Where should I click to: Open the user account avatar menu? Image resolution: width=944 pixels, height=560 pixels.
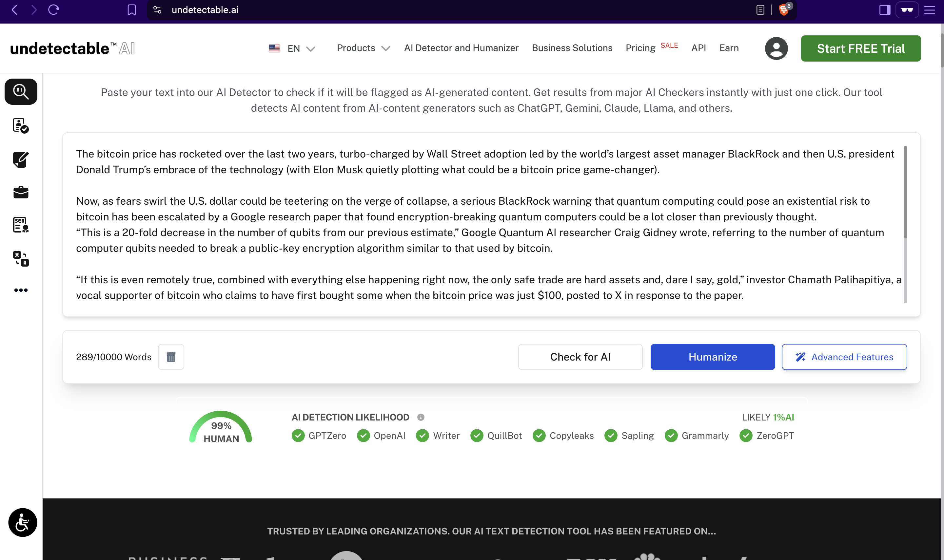click(x=777, y=48)
